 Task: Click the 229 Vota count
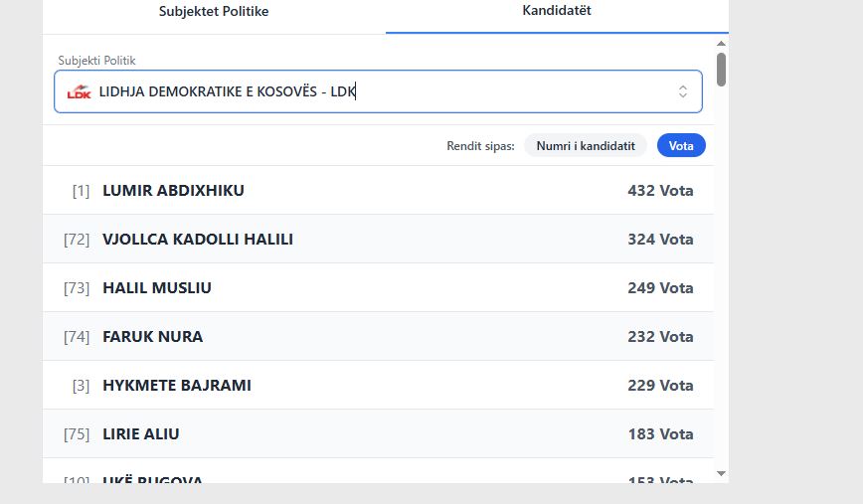pos(660,386)
